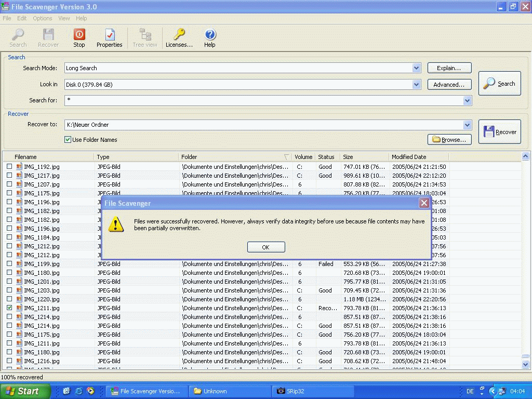This screenshot has height=399, width=532.
Task: Click the Search magnifier toolbar icon
Action: pyautogui.click(x=18, y=34)
